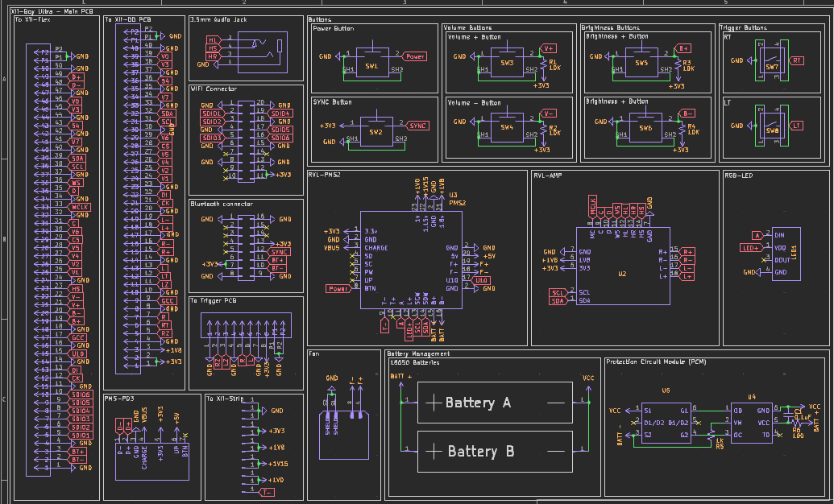Click the PMS-PD3 module symbol
The width and height of the screenshot is (834, 504).
(x=152, y=461)
